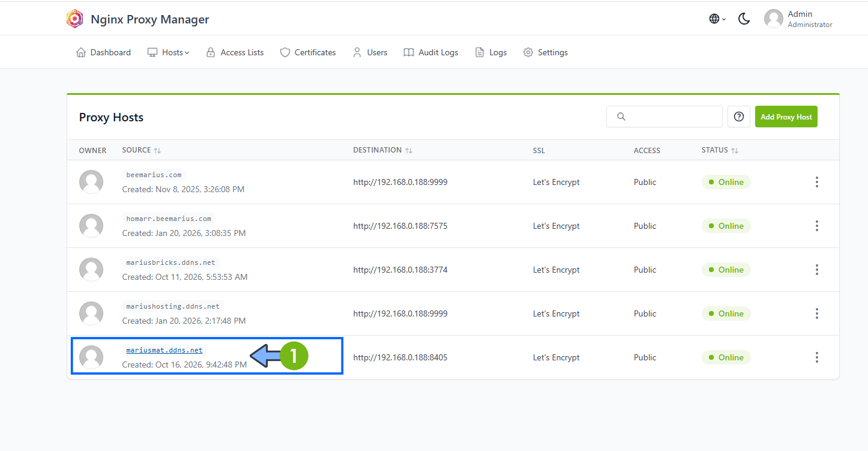868x451 pixels.
Task: Click owner avatar in mariusmat.ddns.net row
Action: [91, 357]
